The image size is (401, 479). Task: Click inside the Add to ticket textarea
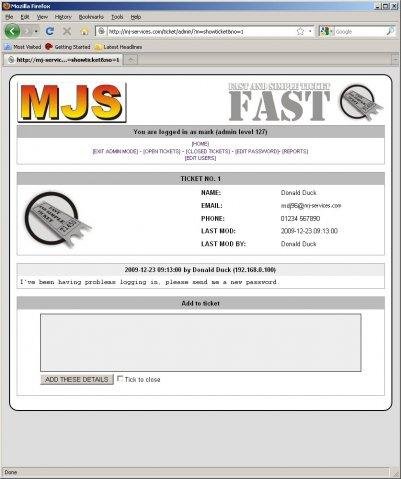[201, 342]
